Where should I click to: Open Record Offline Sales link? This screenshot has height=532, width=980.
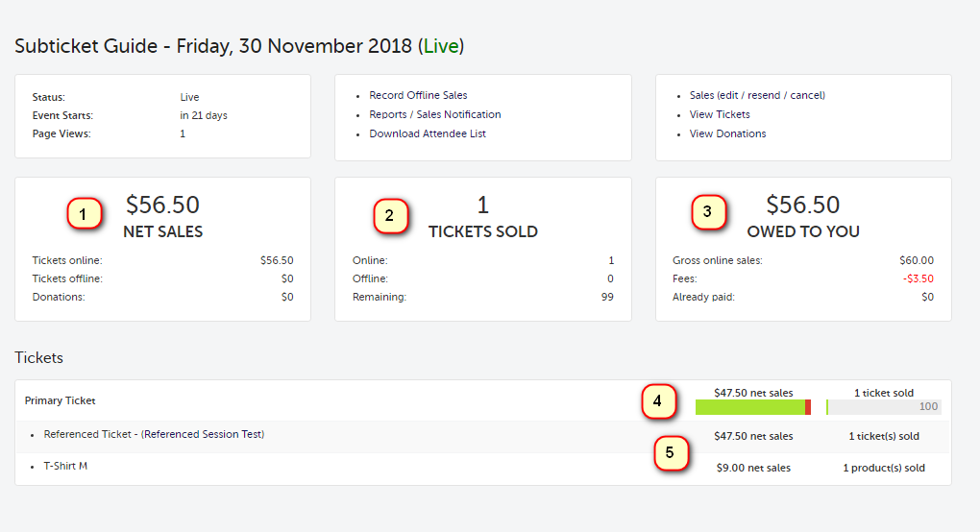point(418,95)
